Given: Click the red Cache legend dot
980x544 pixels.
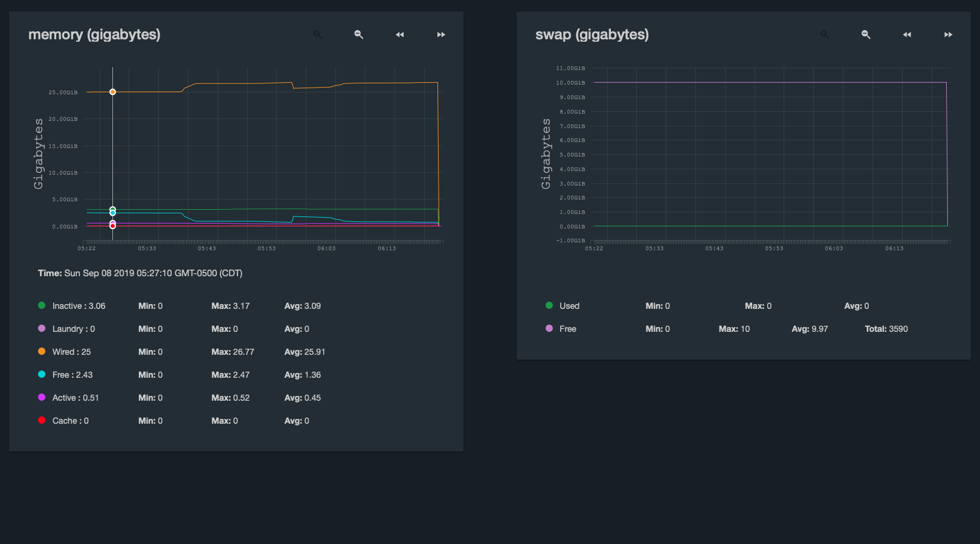Looking at the screenshot, I should click(x=42, y=420).
